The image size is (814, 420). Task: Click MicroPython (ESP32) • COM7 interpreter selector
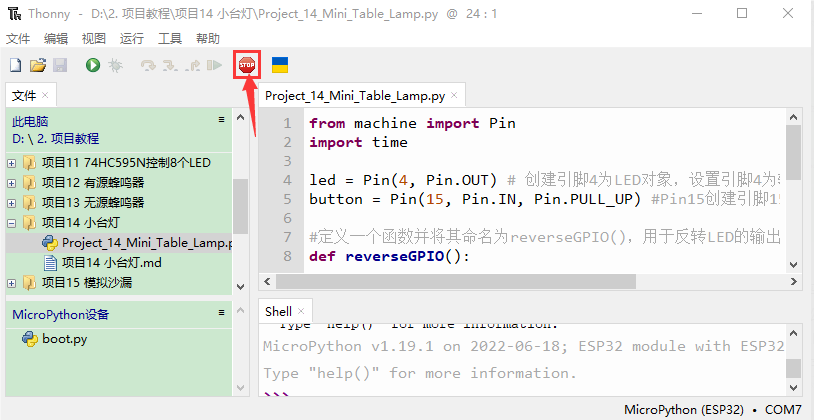tap(712, 410)
